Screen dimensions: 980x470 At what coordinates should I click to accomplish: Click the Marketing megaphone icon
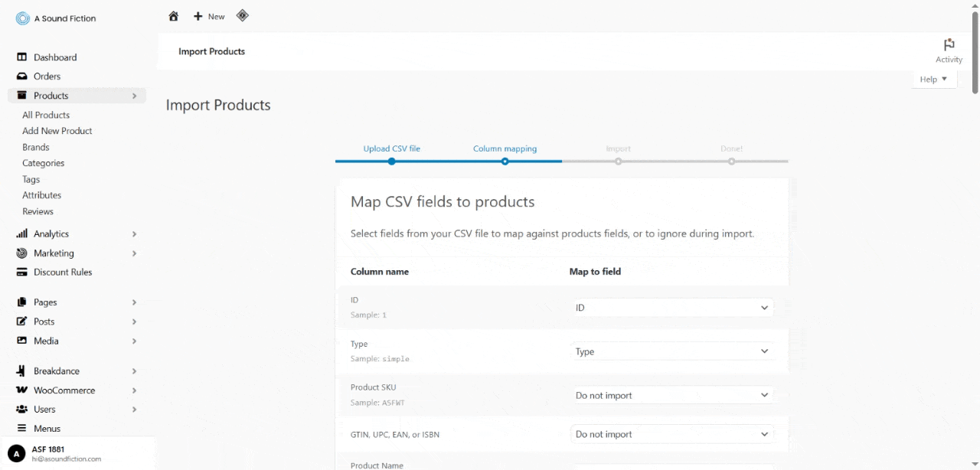(20, 253)
